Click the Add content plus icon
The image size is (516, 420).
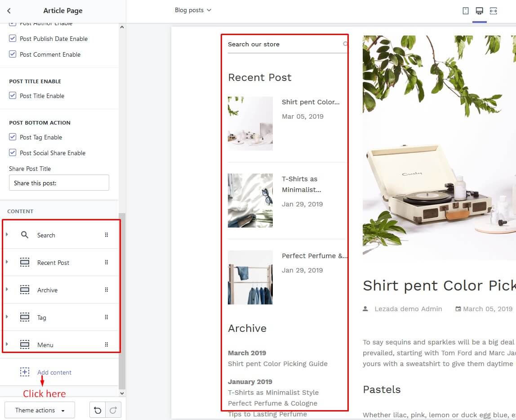25,372
